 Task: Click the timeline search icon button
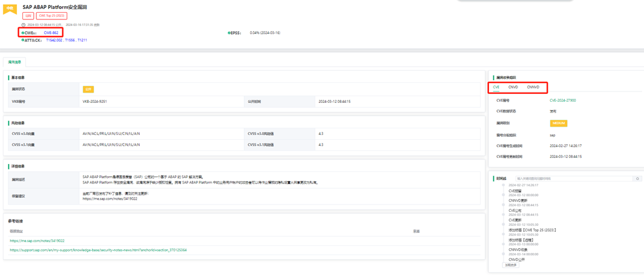click(x=637, y=179)
